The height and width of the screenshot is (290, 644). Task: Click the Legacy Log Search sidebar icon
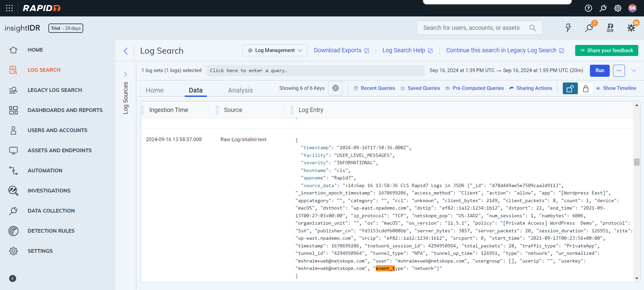(x=13, y=90)
